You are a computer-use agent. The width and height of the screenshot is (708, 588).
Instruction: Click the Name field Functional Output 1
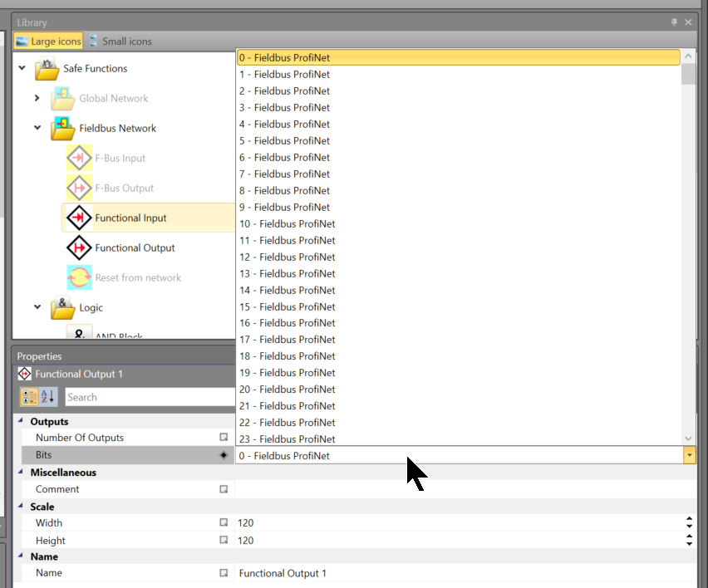click(x=465, y=573)
